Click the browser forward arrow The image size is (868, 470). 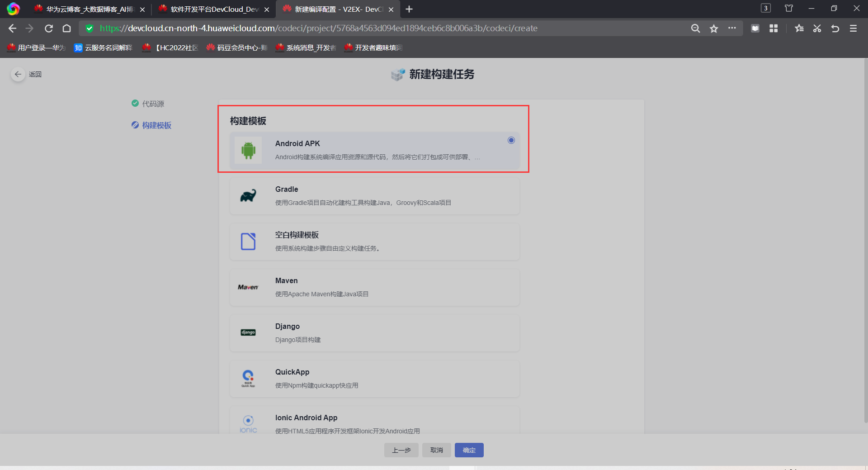[30, 28]
